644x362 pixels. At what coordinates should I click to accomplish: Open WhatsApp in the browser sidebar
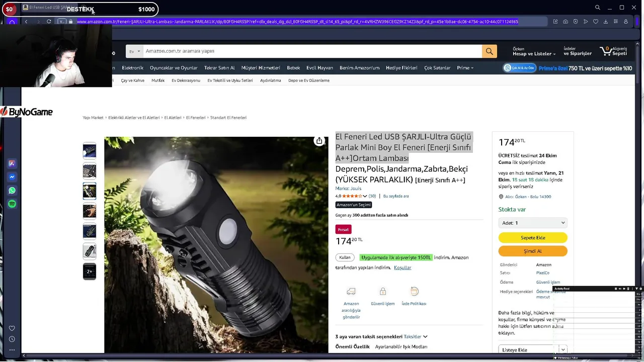pyautogui.click(x=12, y=191)
